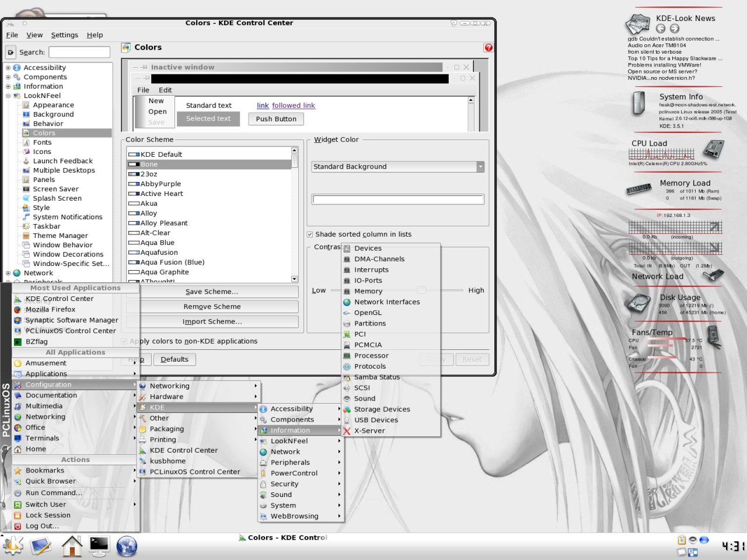Click the Security icon in KDE submenu
Viewport: 747px width, 560px height.
pos(263,484)
